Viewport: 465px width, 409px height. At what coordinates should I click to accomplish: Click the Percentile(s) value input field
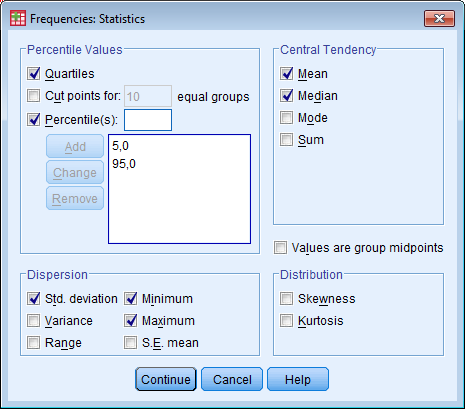point(148,120)
